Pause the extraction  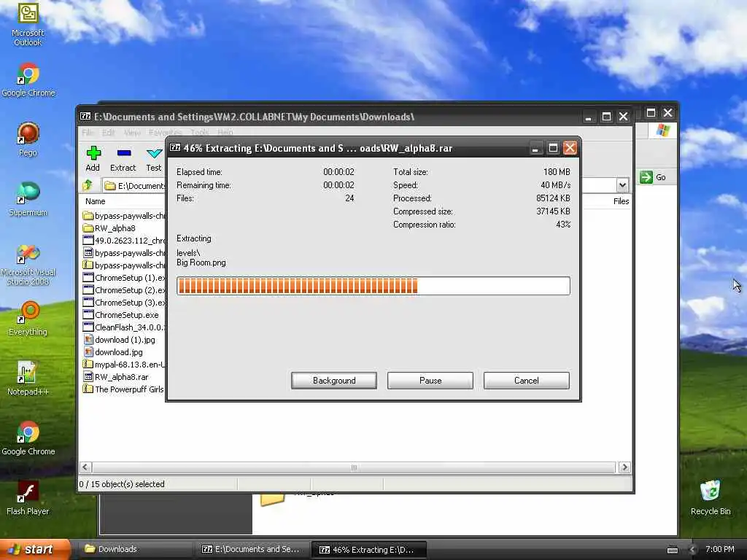click(x=430, y=381)
